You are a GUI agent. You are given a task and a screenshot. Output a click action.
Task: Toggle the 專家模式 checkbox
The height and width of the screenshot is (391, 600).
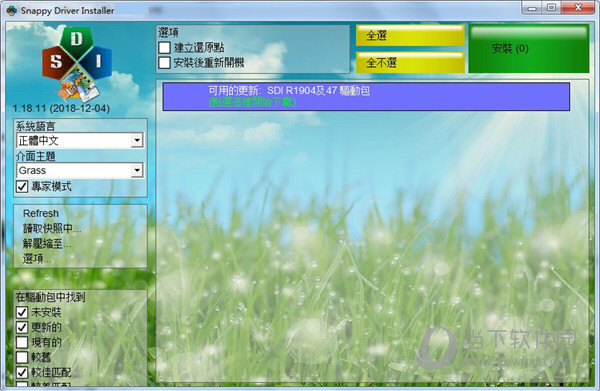pyautogui.click(x=22, y=187)
